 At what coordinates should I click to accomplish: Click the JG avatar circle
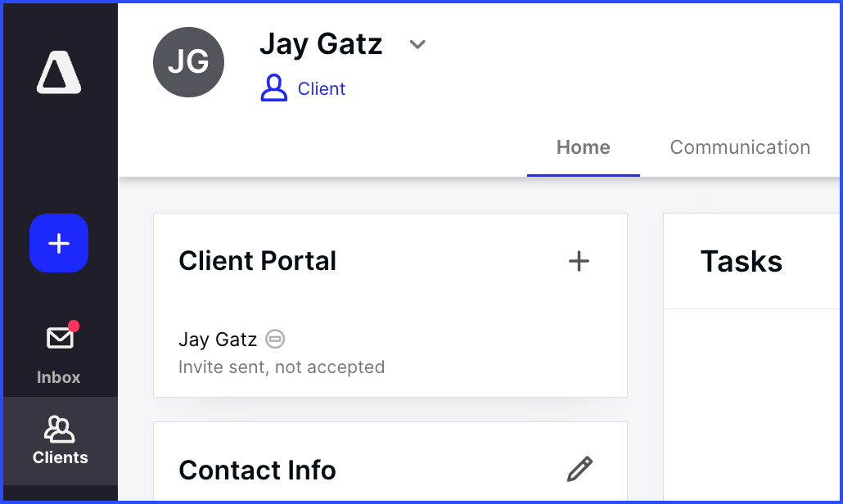tap(189, 62)
